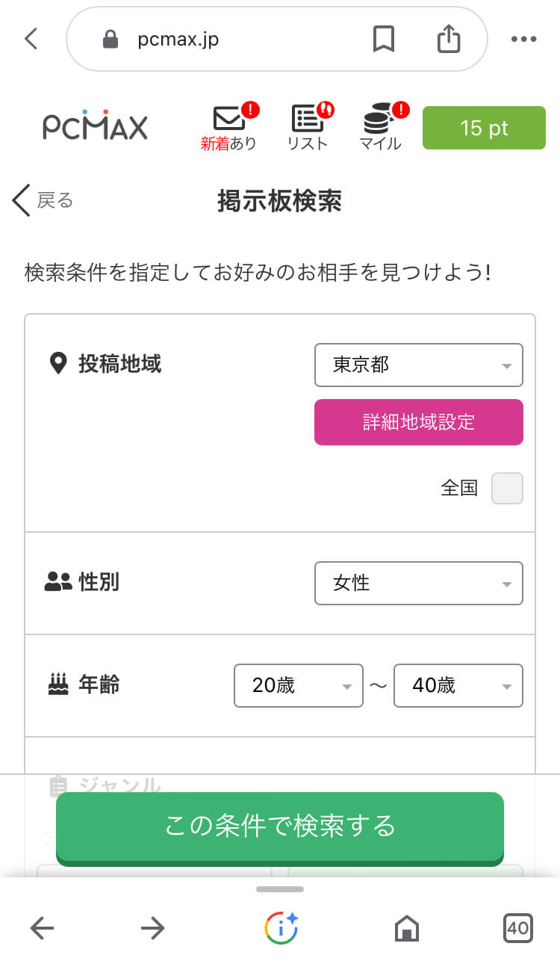Open the maximum age dropdown (40歳)
This screenshot has width=560, height=961.
(x=458, y=685)
